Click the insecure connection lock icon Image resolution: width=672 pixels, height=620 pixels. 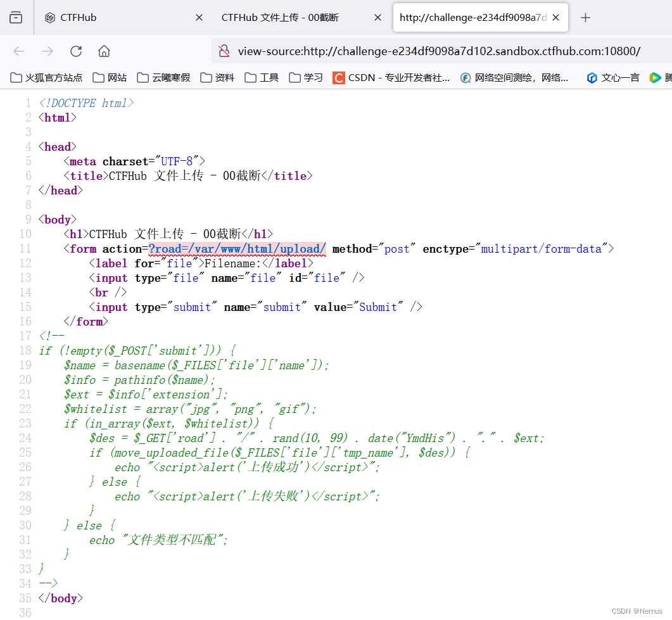[224, 51]
